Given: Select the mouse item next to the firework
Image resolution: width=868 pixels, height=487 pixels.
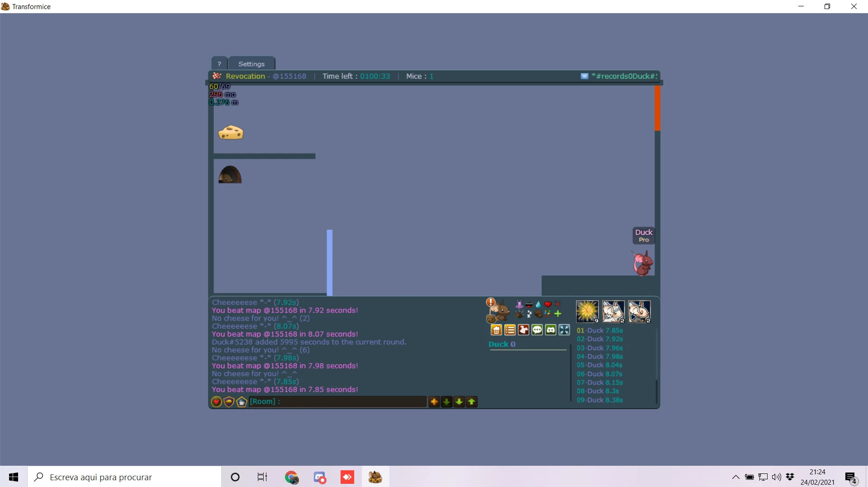Looking at the screenshot, I should click(613, 312).
